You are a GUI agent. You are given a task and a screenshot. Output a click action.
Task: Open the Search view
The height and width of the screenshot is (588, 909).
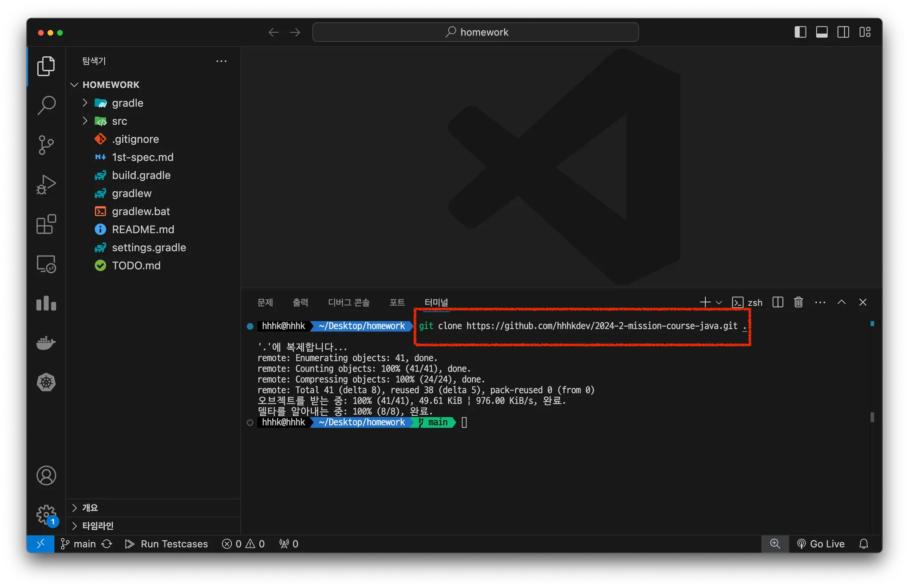pyautogui.click(x=46, y=106)
